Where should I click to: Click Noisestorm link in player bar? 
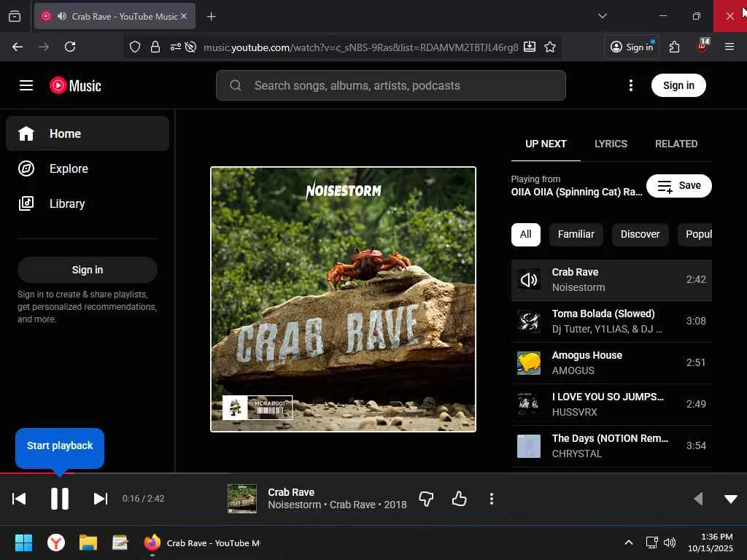click(x=295, y=505)
